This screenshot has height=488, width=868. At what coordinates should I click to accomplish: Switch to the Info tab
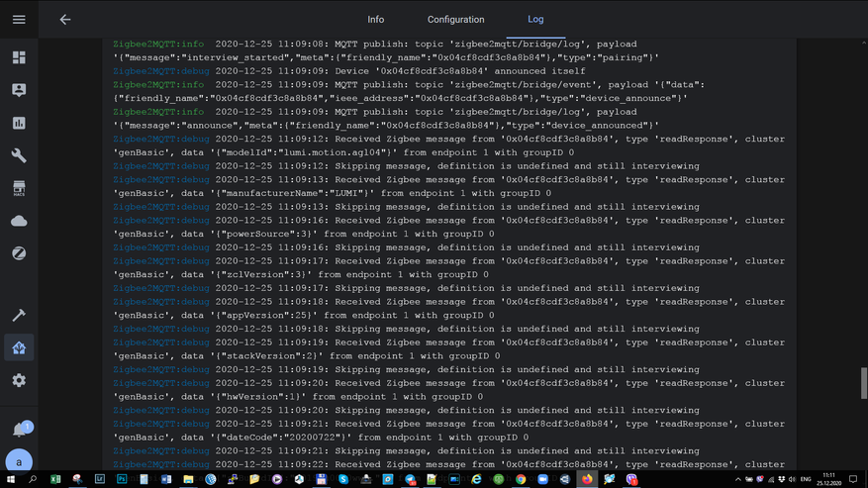coord(375,20)
